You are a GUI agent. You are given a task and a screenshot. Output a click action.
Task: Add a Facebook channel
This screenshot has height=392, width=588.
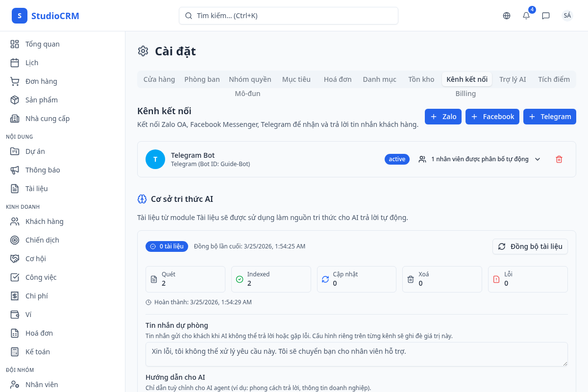tap(492, 117)
